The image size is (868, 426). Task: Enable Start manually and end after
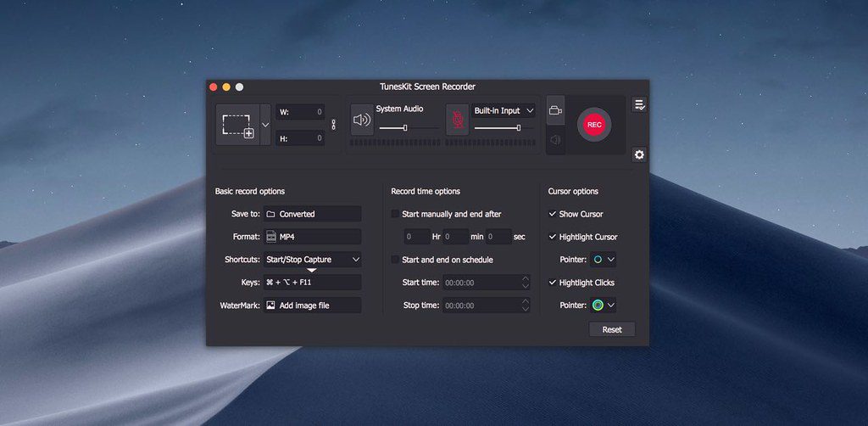click(395, 214)
